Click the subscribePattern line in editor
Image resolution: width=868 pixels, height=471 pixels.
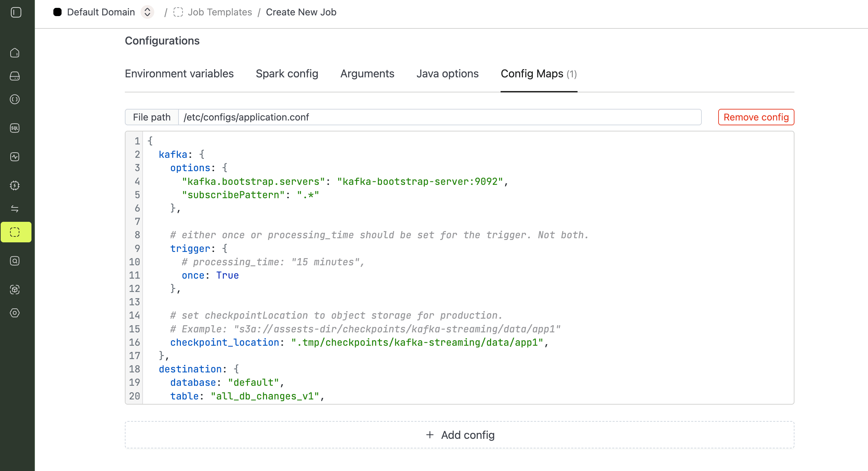(x=250, y=195)
